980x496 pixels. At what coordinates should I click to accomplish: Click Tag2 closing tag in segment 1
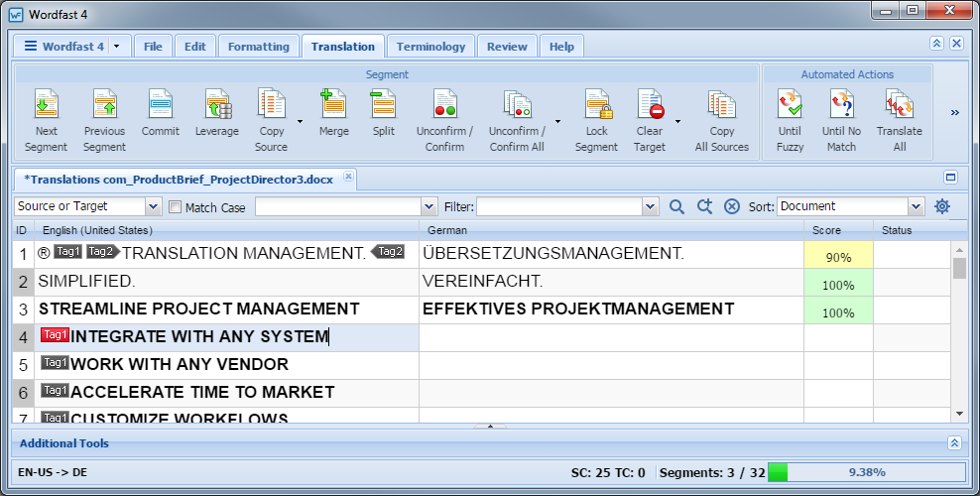click(x=388, y=251)
